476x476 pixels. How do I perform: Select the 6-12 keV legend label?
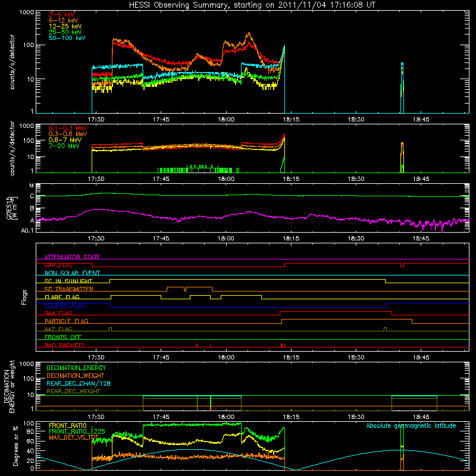pyautogui.click(x=64, y=20)
